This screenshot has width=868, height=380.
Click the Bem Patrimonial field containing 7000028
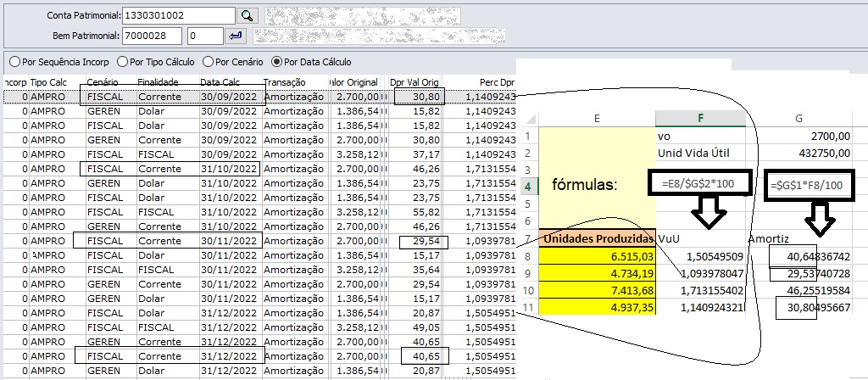point(152,36)
